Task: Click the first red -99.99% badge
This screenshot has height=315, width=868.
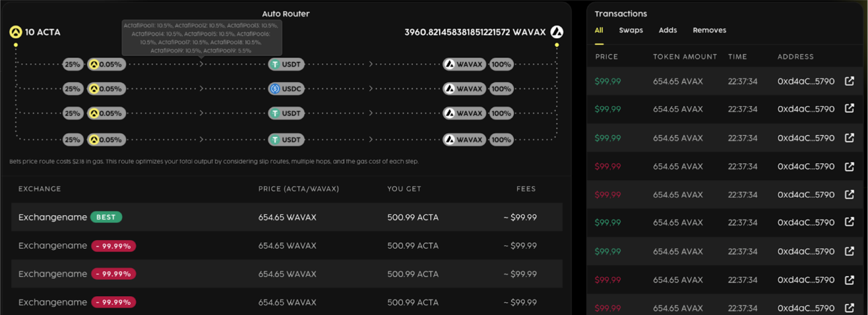Action: pos(113,246)
